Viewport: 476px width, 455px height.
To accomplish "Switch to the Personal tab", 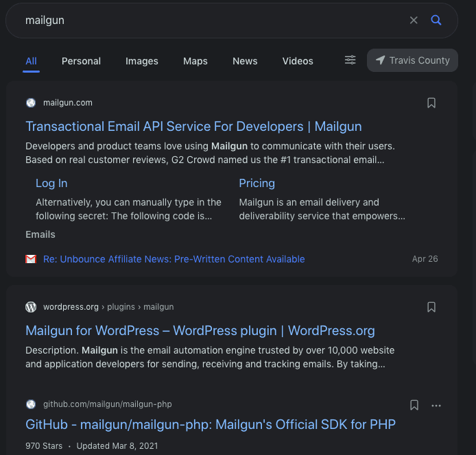I will point(81,61).
